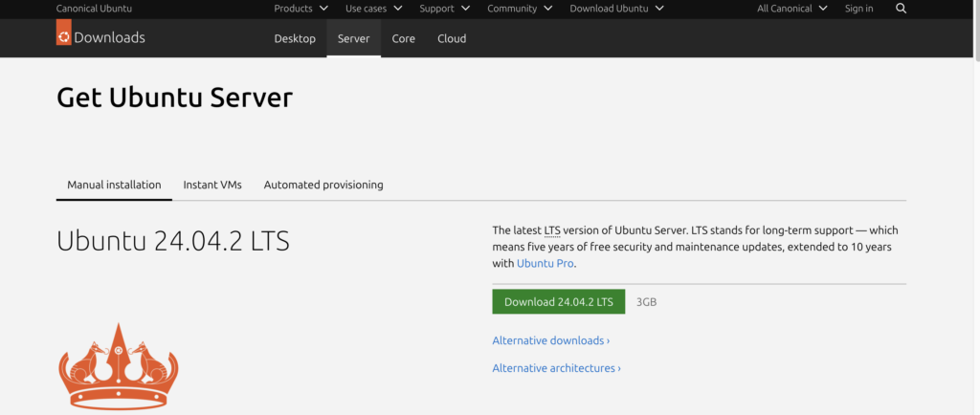This screenshot has width=980, height=415.
Task: Open the Community dropdown menu
Action: [x=520, y=9]
